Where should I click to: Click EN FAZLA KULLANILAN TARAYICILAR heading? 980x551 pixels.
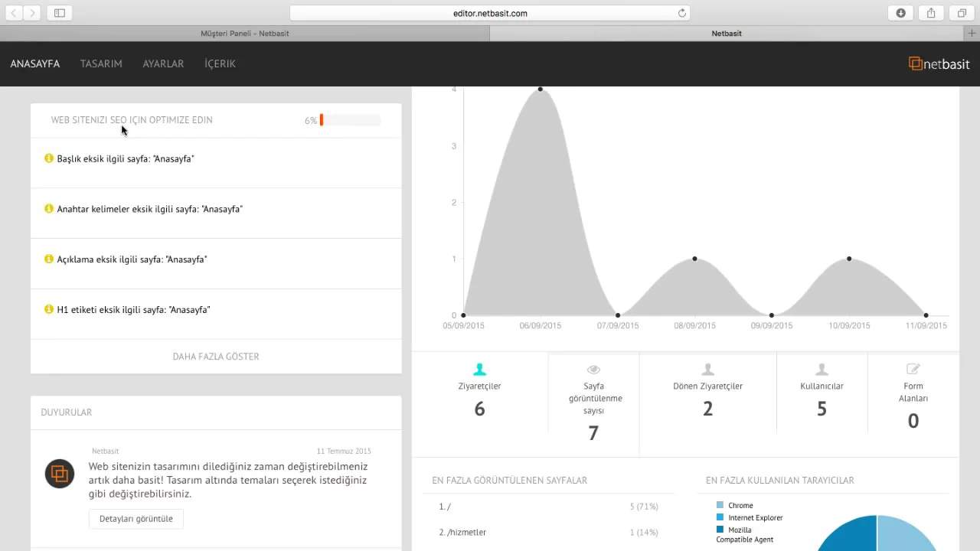(780, 481)
